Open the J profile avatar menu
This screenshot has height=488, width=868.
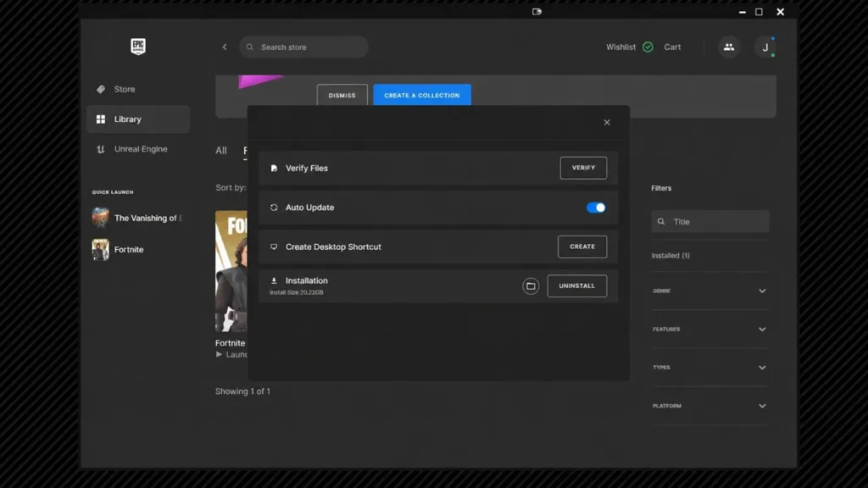[x=765, y=47]
